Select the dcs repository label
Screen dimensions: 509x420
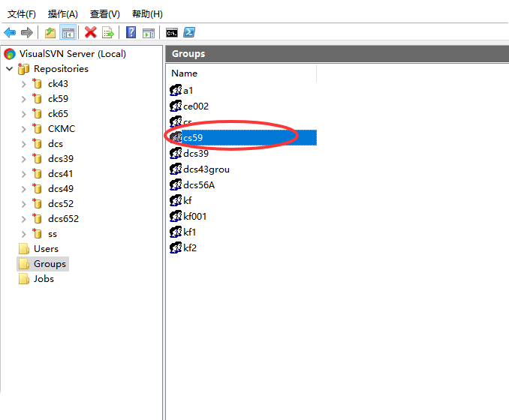point(56,144)
